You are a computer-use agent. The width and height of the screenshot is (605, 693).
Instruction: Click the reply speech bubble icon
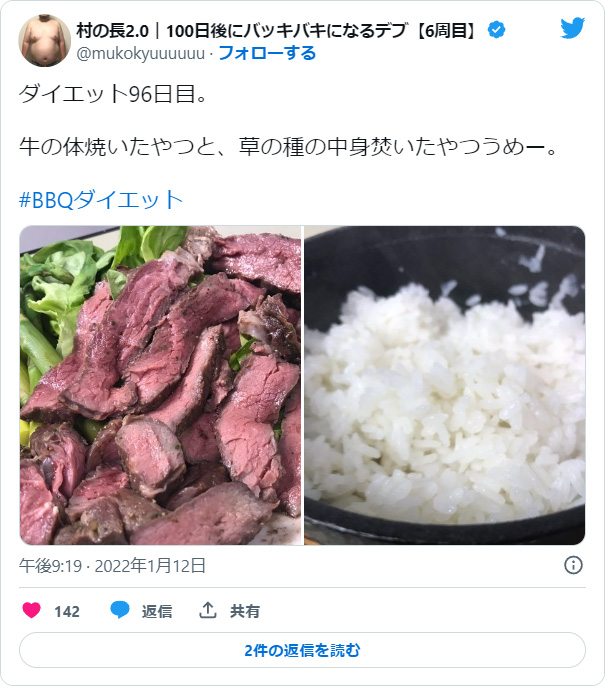[x=119, y=610]
